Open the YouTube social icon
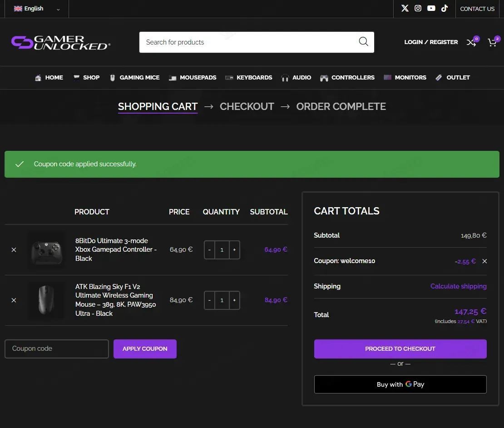The image size is (504, 428). (x=431, y=8)
